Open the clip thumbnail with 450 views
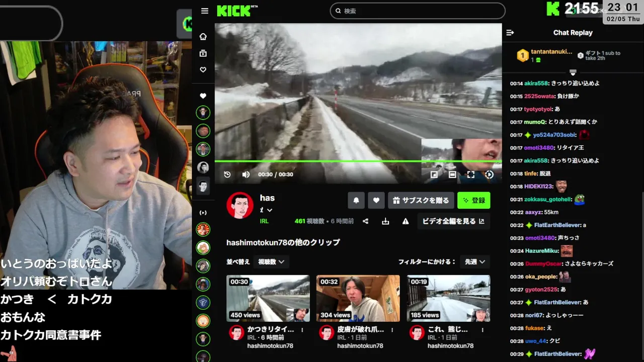 [x=268, y=298]
